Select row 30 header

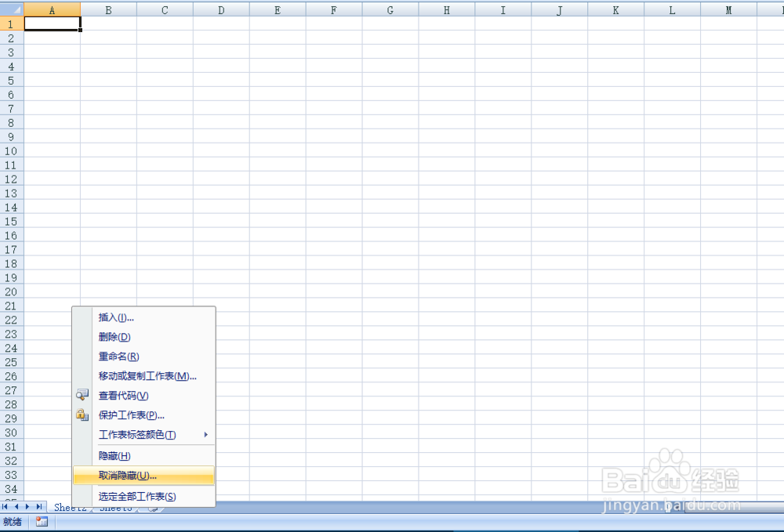point(12,432)
